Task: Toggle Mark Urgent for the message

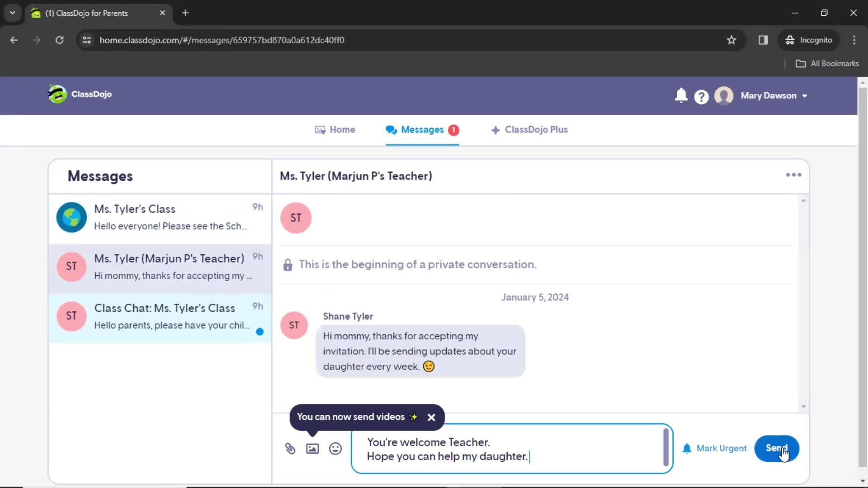Action: [x=714, y=449]
